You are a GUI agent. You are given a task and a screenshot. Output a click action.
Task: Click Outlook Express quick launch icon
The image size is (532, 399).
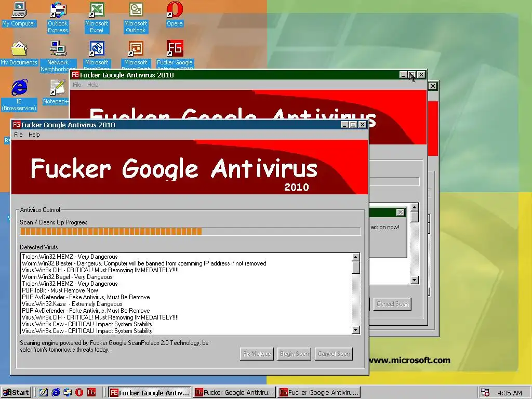pyautogui.click(x=68, y=393)
